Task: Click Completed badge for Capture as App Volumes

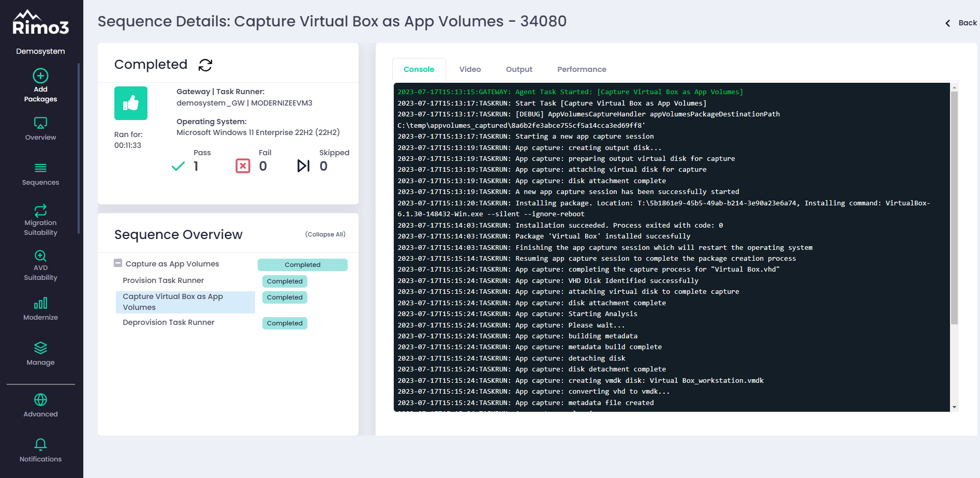Action: [303, 265]
